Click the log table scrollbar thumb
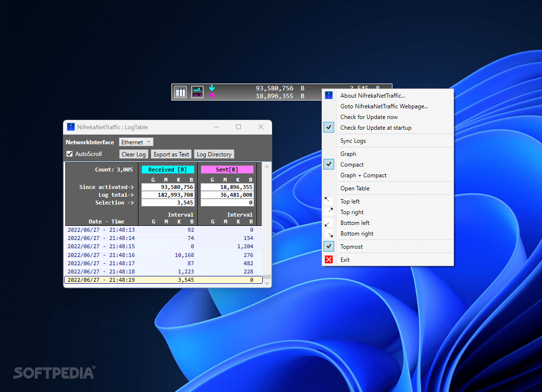 point(267,277)
